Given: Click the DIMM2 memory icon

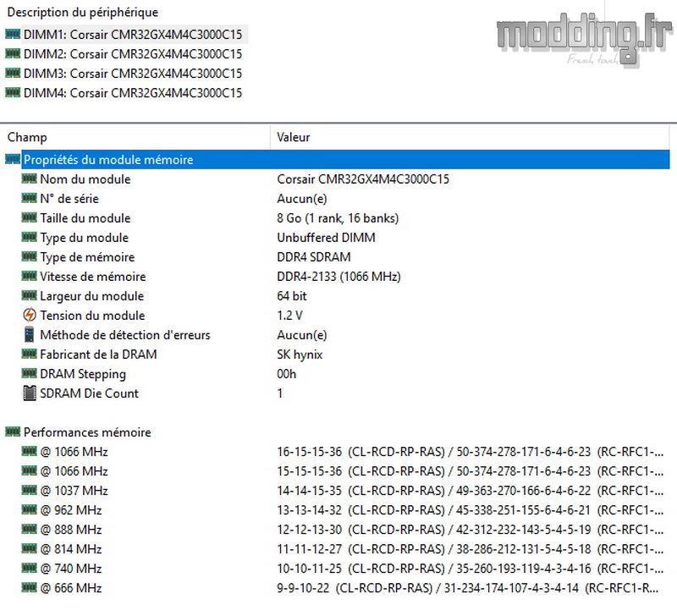Looking at the screenshot, I should (x=13, y=53).
